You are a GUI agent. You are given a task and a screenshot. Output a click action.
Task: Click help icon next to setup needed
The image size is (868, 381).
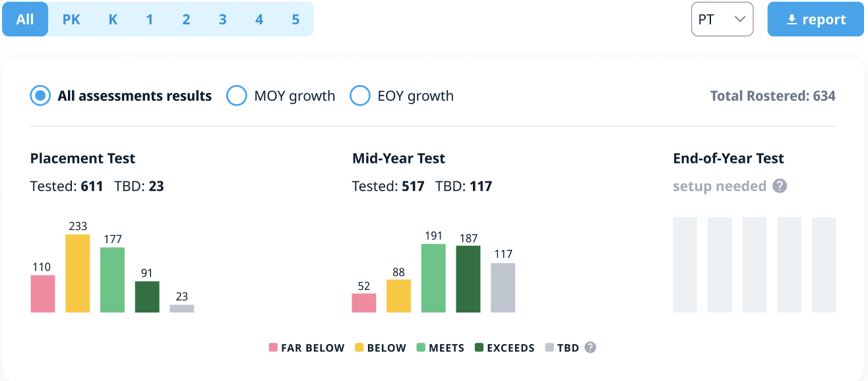click(780, 187)
